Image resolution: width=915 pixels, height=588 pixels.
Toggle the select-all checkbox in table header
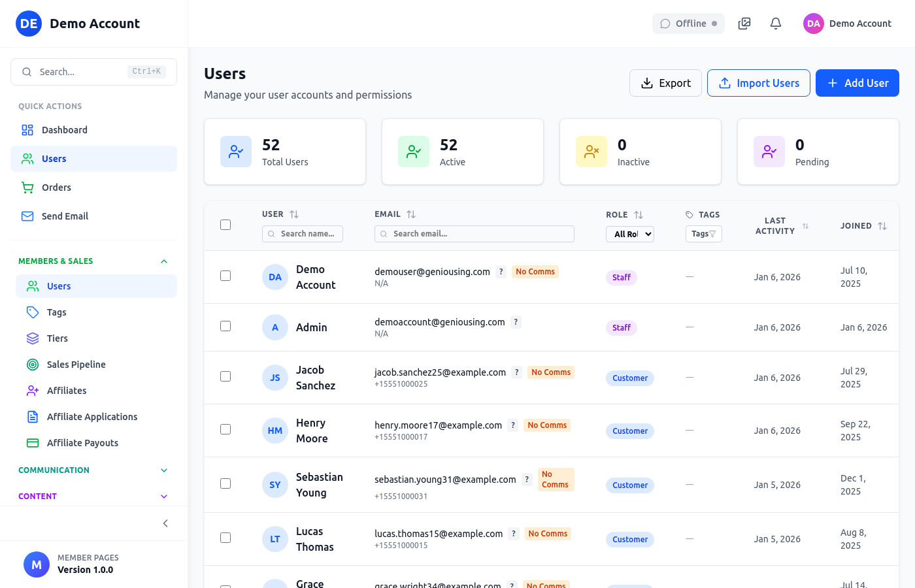point(225,225)
